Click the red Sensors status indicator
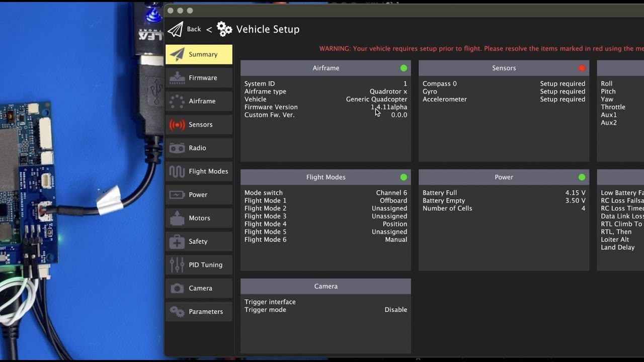 (x=582, y=68)
